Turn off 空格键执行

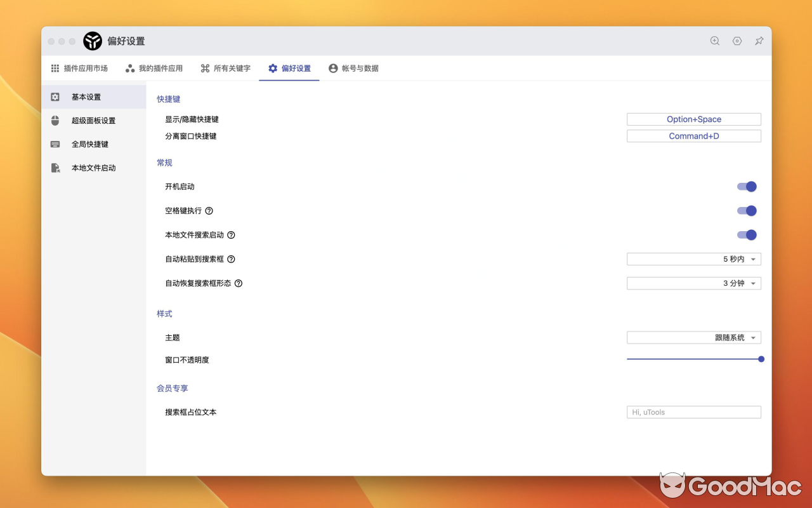pyautogui.click(x=747, y=210)
